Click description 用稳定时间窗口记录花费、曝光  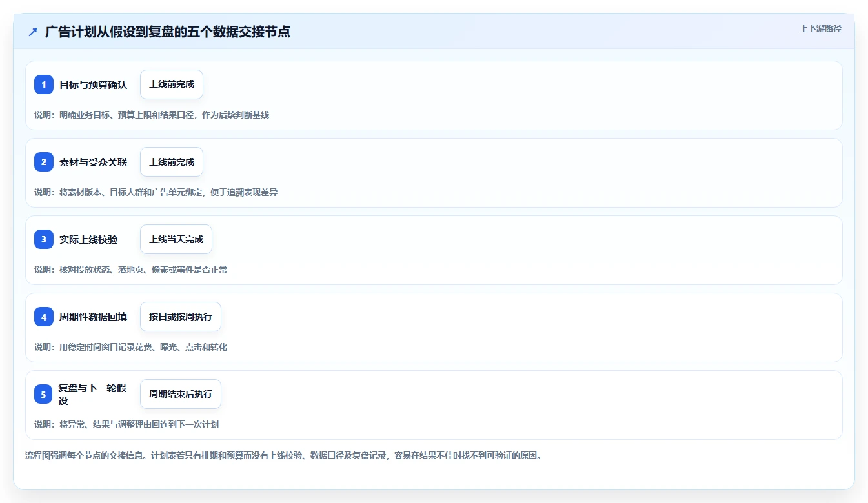coord(131,347)
